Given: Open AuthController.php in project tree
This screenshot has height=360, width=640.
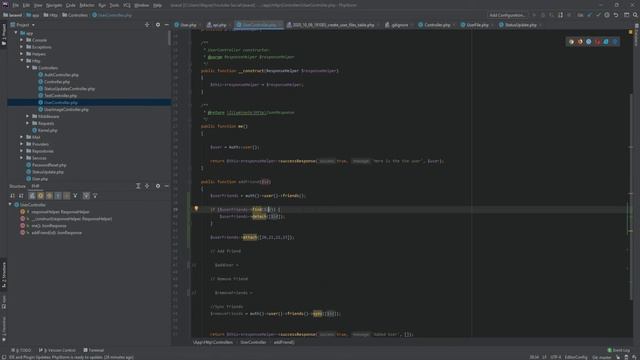Looking at the screenshot, I should [x=58, y=75].
